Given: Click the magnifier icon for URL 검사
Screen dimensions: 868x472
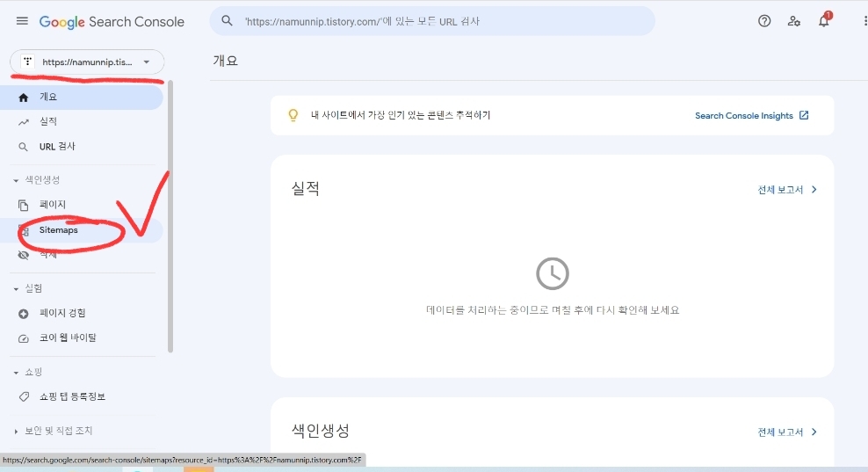Looking at the screenshot, I should (23, 147).
